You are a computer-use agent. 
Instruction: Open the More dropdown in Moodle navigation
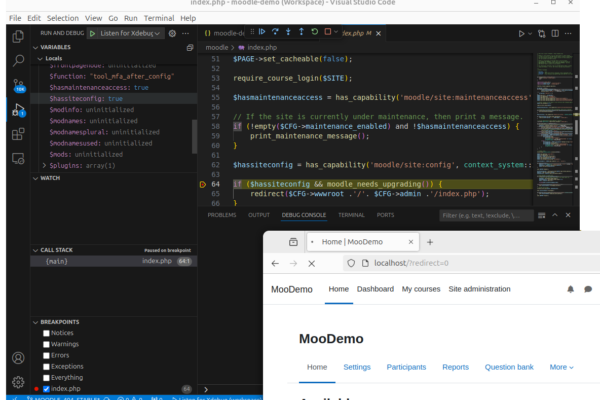pyautogui.click(x=561, y=367)
